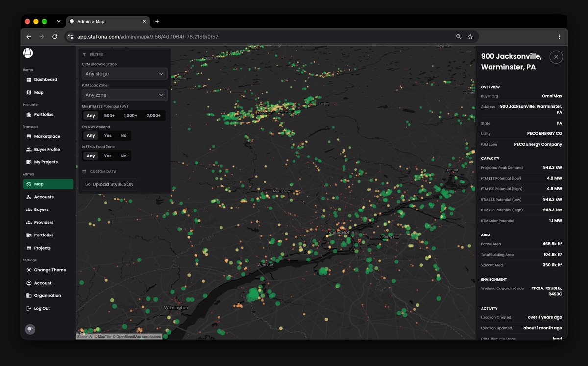Viewport: 588px width, 366px height.
Task: Open the Dashboard page
Action: pyautogui.click(x=48, y=79)
